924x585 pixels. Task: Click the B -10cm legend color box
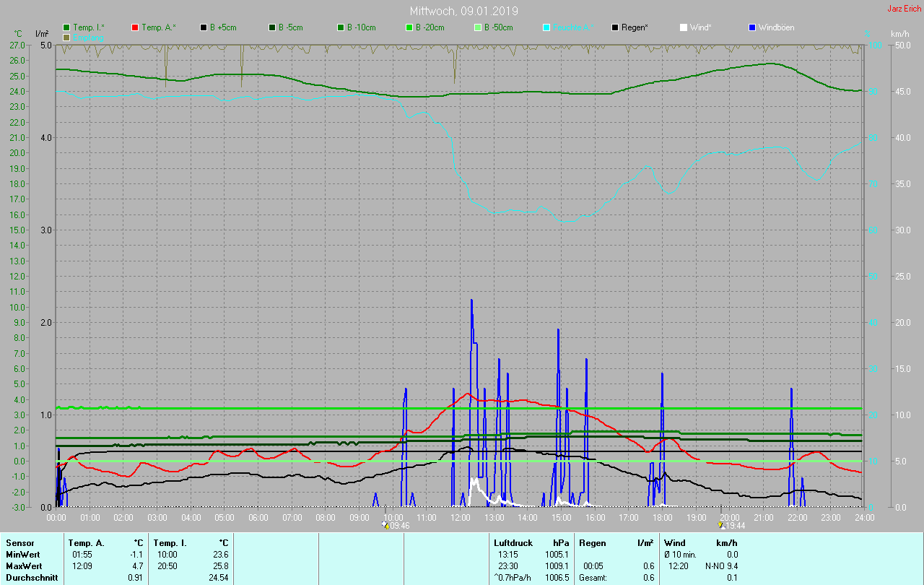tap(341, 27)
